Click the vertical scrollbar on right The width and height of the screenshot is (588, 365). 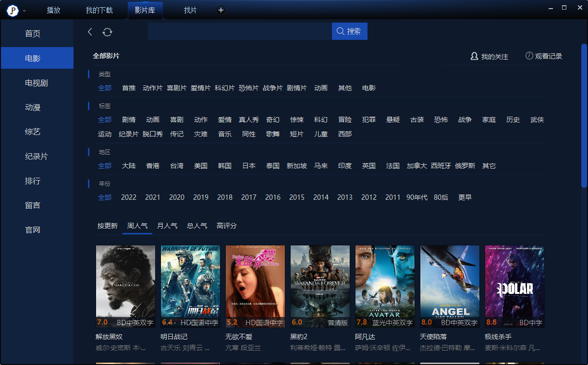pyautogui.click(x=584, y=115)
